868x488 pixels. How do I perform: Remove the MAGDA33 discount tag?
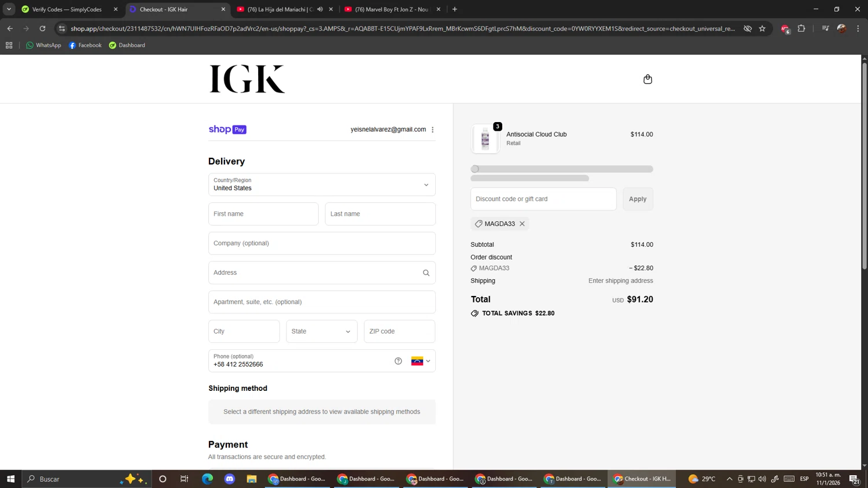pos(522,224)
